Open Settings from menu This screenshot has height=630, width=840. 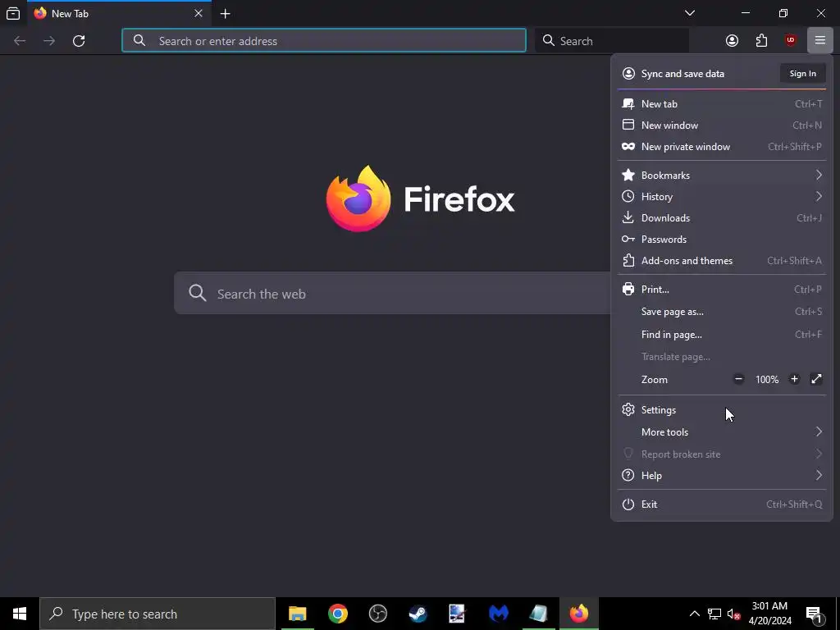[722, 410]
